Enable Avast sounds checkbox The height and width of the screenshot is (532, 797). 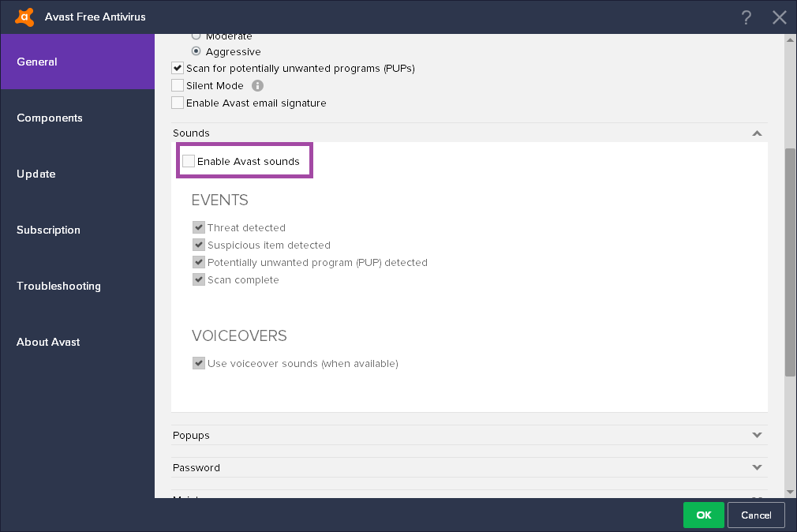189,161
